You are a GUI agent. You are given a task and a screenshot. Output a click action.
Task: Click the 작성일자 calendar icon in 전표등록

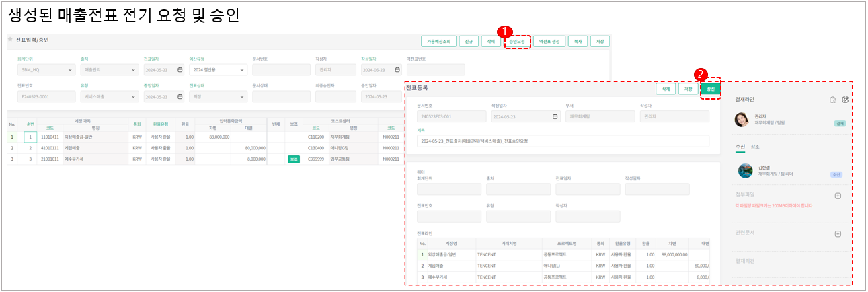click(x=555, y=116)
